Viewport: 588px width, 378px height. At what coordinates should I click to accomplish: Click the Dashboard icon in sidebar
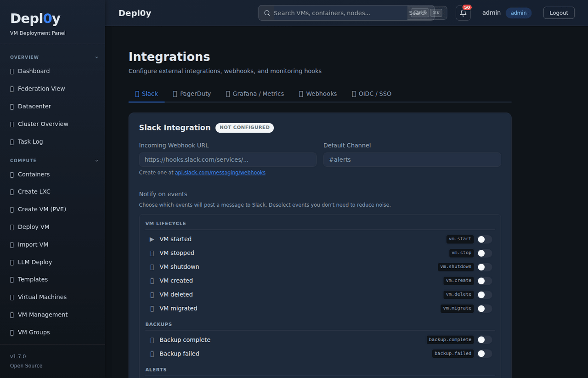[x=12, y=71]
